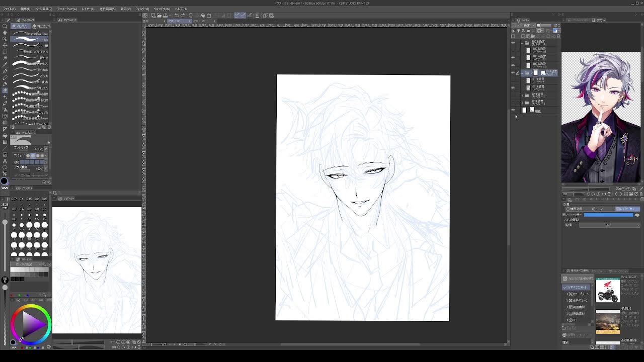This screenshot has width=644, height=362.
Task: Hide Layer 1 using its eye icon
Action: pyautogui.click(x=513, y=87)
